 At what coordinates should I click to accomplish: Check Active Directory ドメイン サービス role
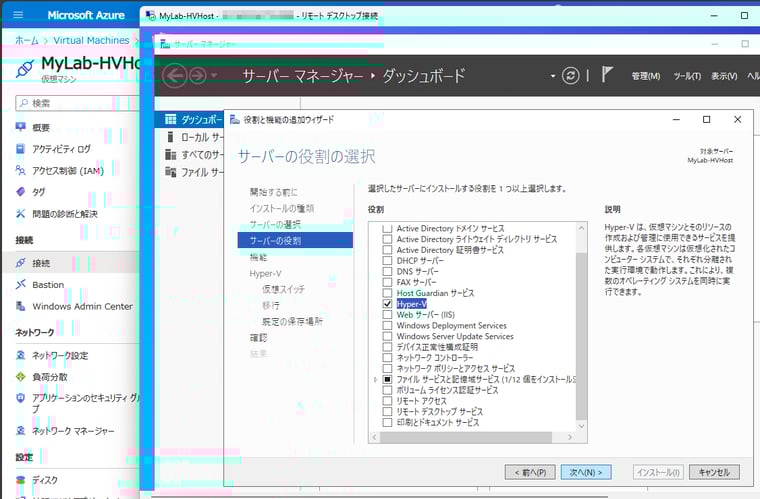387,228
